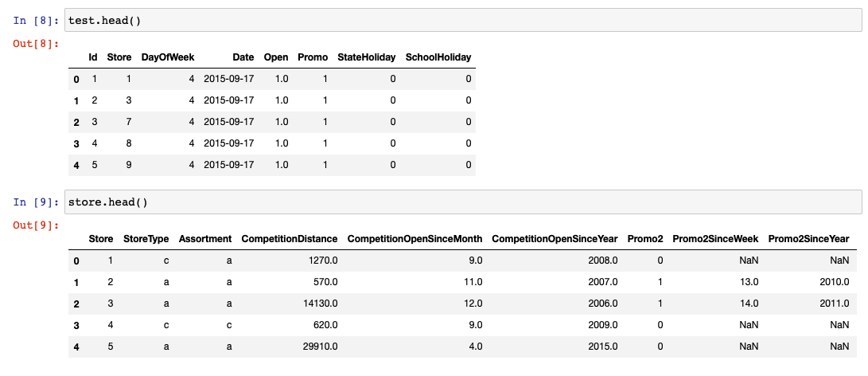
Task: Click the Id column header
Action: click(x=93, y=57)
